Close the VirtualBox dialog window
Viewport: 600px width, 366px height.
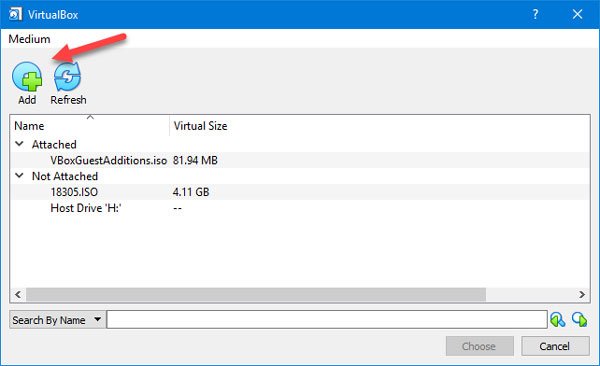click(x=577, y=15)
